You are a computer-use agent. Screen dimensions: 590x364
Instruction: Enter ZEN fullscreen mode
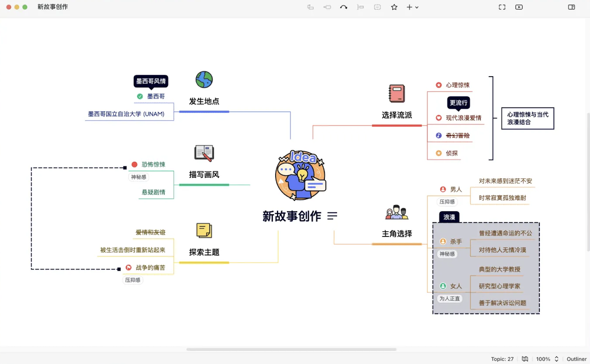(x=502, y=7)
